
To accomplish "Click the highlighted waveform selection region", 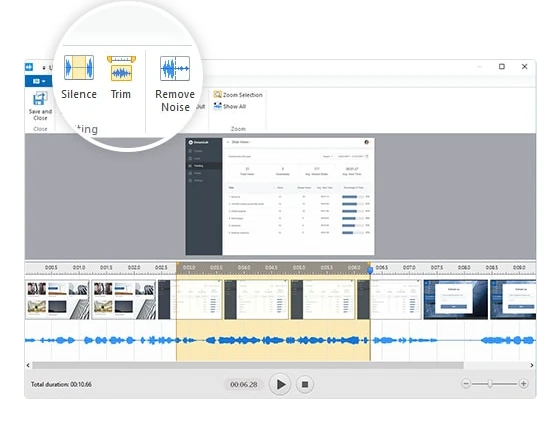I will click(273, 341).
